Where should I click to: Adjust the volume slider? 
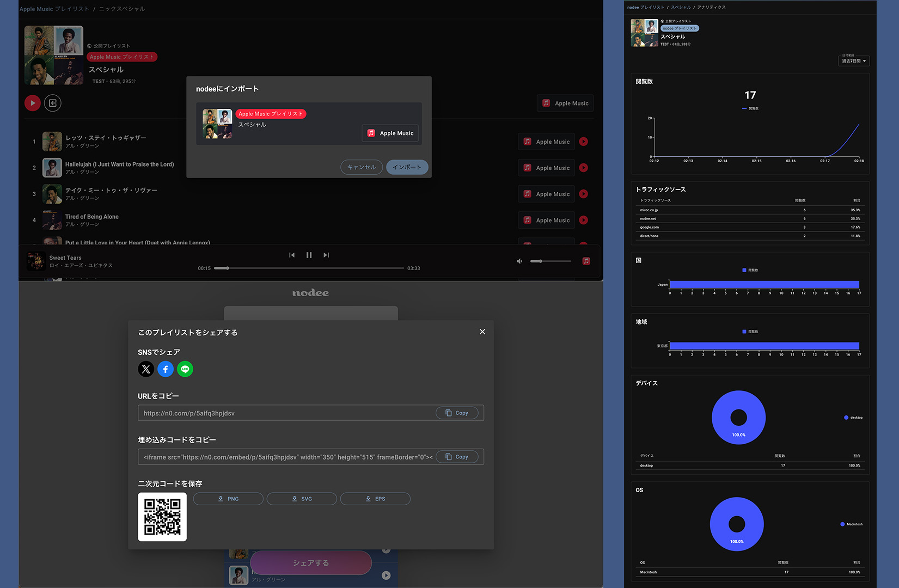pos(551,261)
